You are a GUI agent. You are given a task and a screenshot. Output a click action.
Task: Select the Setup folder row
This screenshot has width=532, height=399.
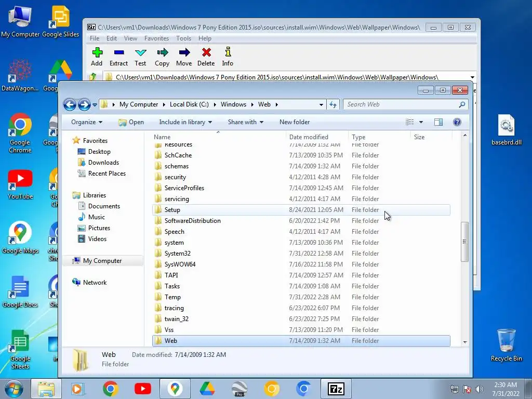[301, 210]
